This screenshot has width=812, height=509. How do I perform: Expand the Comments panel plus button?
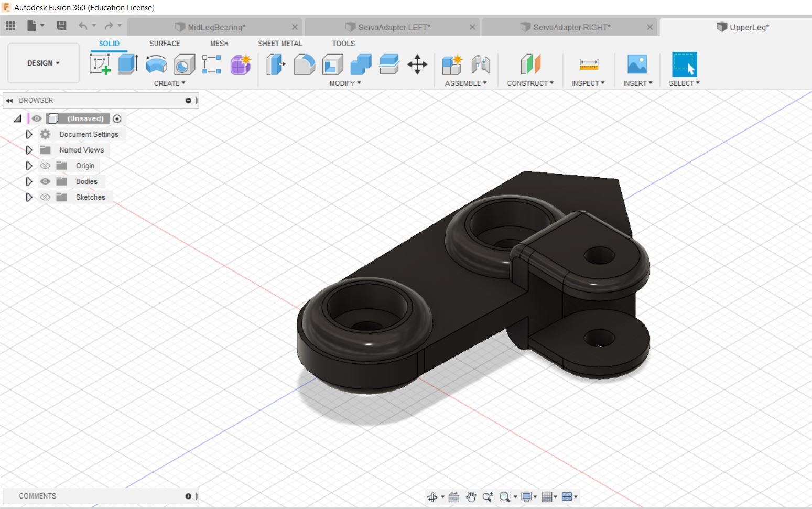(188, 496)
